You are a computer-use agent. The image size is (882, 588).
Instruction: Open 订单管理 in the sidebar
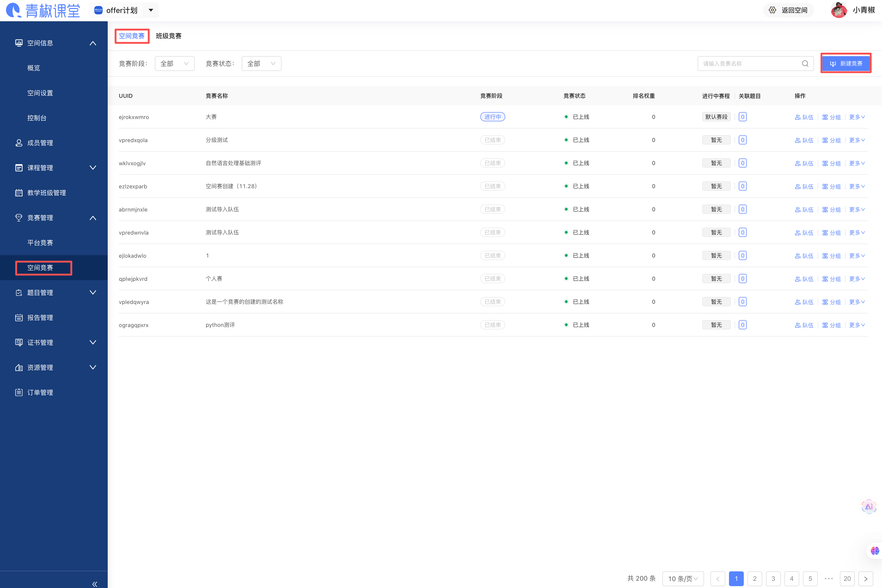(40, 393)
